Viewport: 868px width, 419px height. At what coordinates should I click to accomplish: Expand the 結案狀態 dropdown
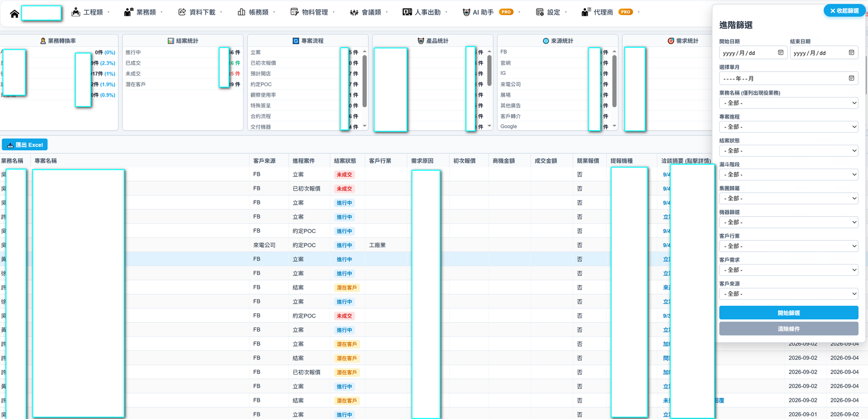click(789, 151)
